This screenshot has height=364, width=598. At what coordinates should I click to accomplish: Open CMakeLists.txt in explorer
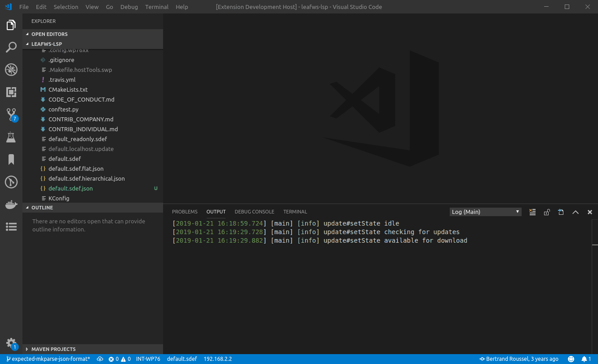click(x=93, y=89)
